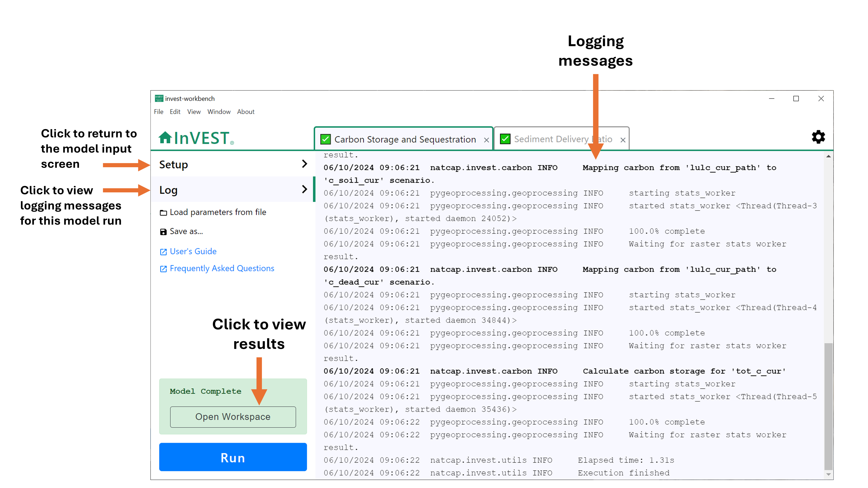Open settings with the gear icon
The height and width of the screenshot is (488, 868).
click(818, 137)
